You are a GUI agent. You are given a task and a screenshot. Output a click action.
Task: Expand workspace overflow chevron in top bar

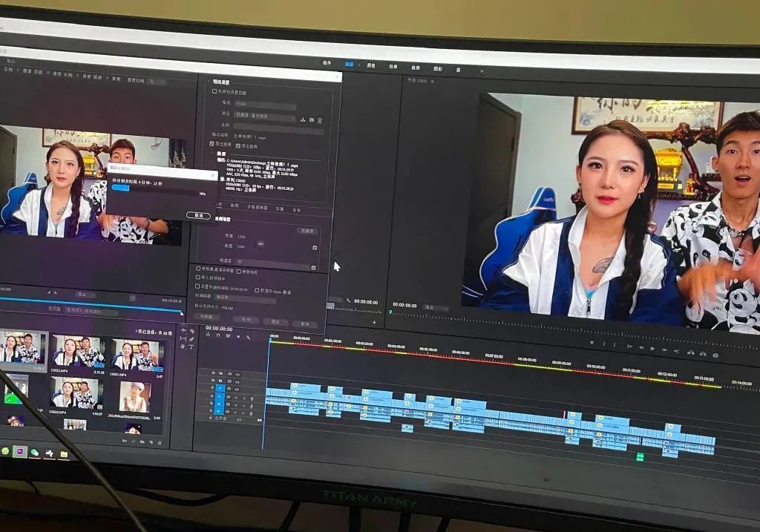click(x=482, y=72)
